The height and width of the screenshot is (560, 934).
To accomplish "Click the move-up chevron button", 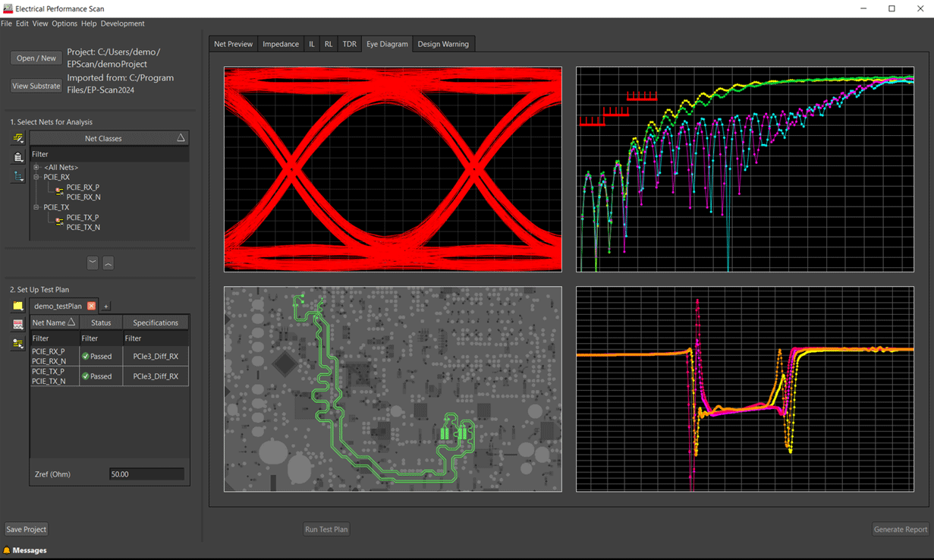I will click(108, 263).
